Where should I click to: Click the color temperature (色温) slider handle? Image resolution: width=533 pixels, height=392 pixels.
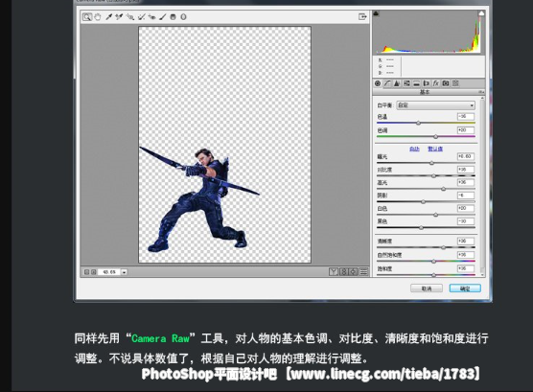tap(419, 123)
